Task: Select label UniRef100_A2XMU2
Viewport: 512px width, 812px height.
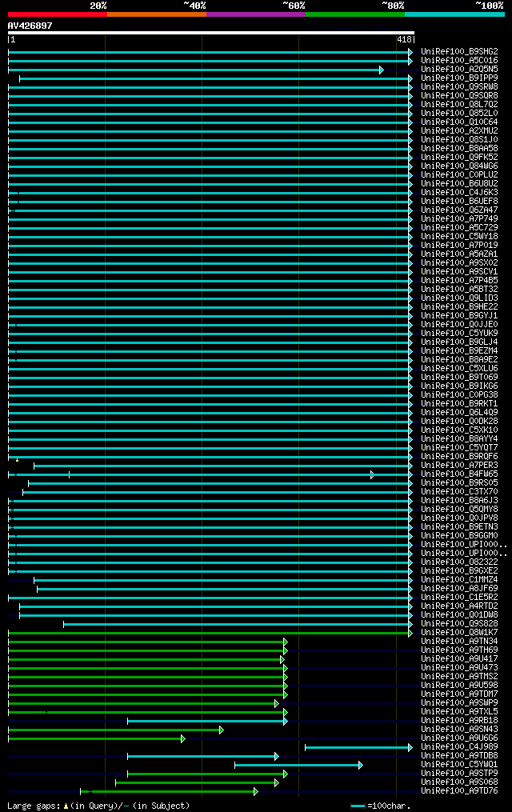Action: point(459,131)
